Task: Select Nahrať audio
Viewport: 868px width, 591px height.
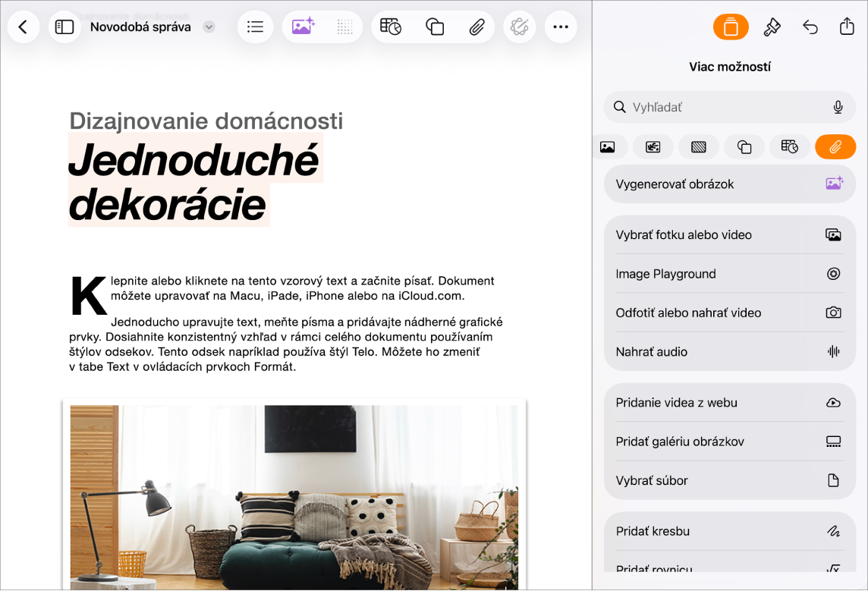Action: 730,352
